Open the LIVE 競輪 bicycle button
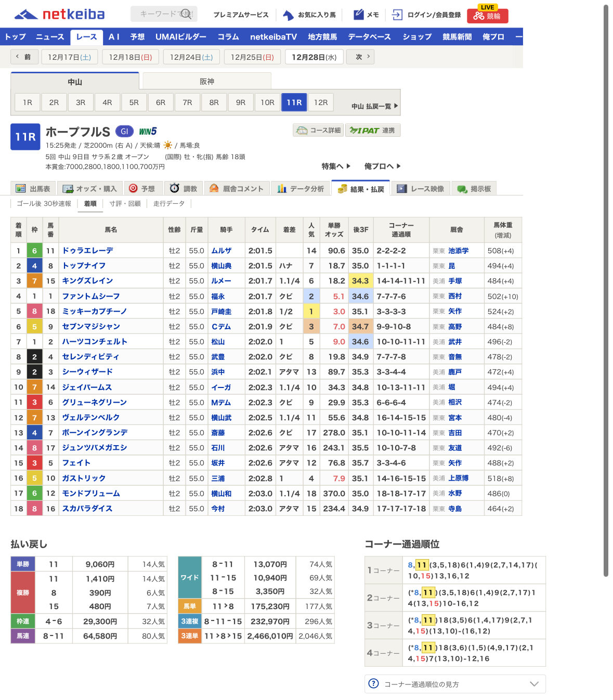The image size is (613, 700). click(x=487, y=16)
